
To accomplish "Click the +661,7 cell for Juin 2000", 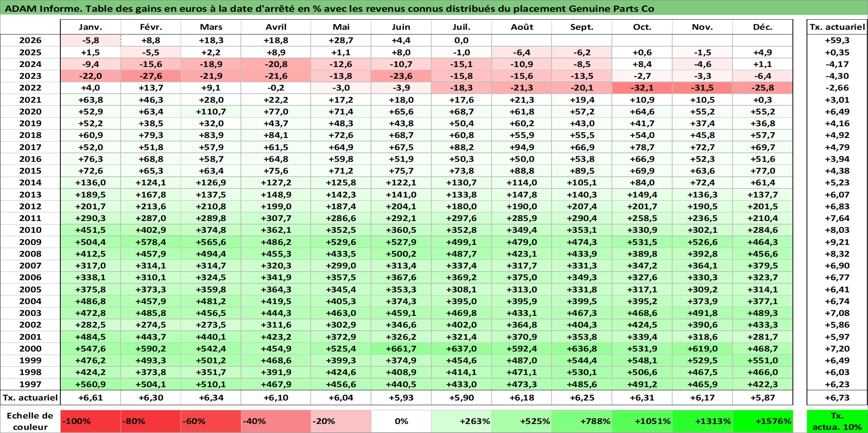I will coord(401,348).
